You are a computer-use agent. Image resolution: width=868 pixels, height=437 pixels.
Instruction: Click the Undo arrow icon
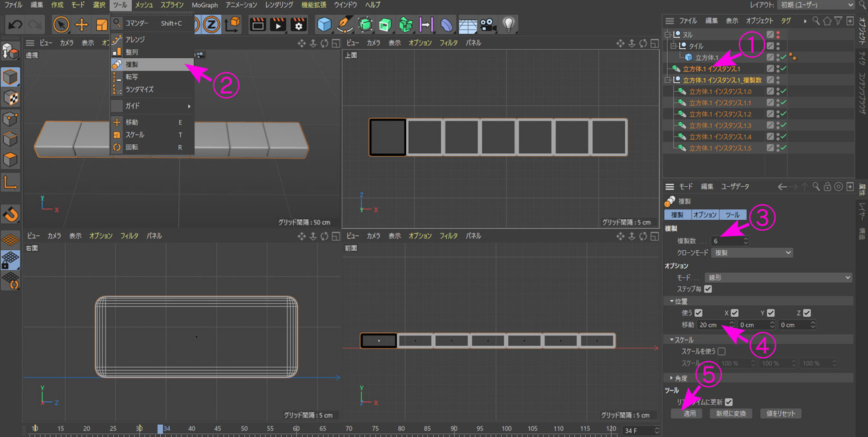tap(15, 25)
